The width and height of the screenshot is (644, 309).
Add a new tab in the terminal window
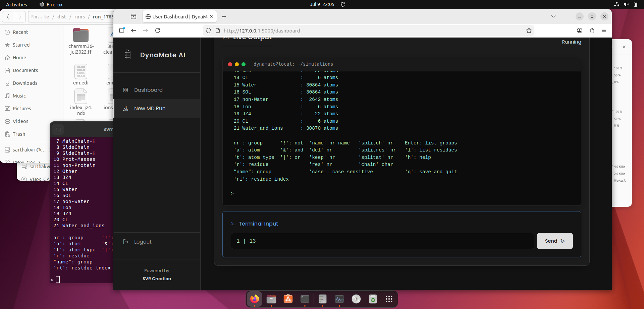[x=58, y=130]
